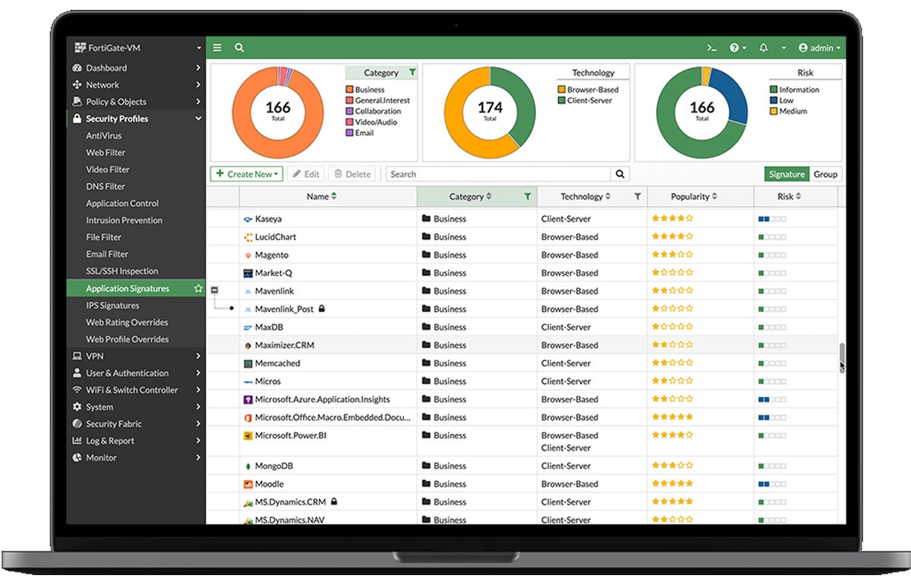Sort by the Risk column
The width and height of the screenshot is (911, 588).
click(x=789, y=197)
